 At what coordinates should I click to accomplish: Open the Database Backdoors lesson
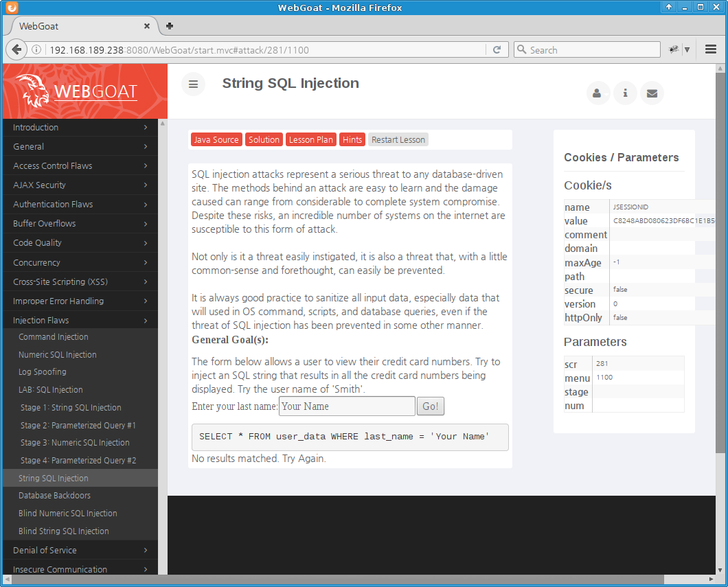coord(54,496)
